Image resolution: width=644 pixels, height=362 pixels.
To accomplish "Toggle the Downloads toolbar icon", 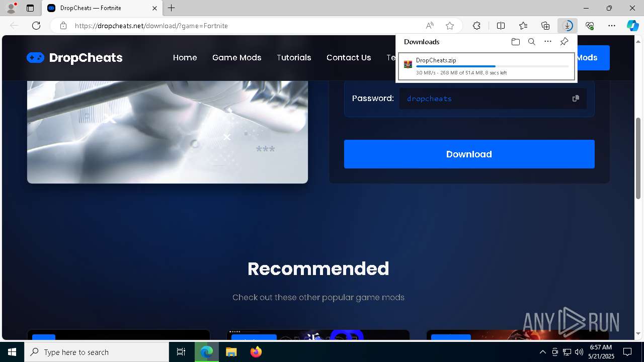I will [x=568, y=26].
